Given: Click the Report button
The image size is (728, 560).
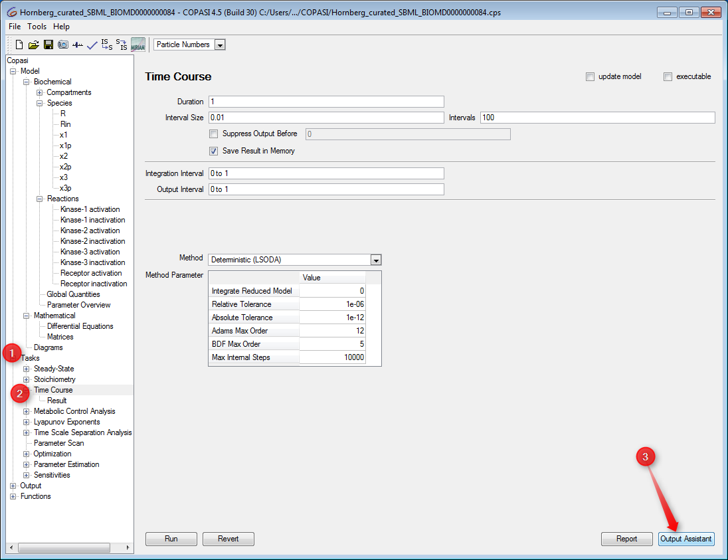Looking at the screenshot, I should (627, 539).
